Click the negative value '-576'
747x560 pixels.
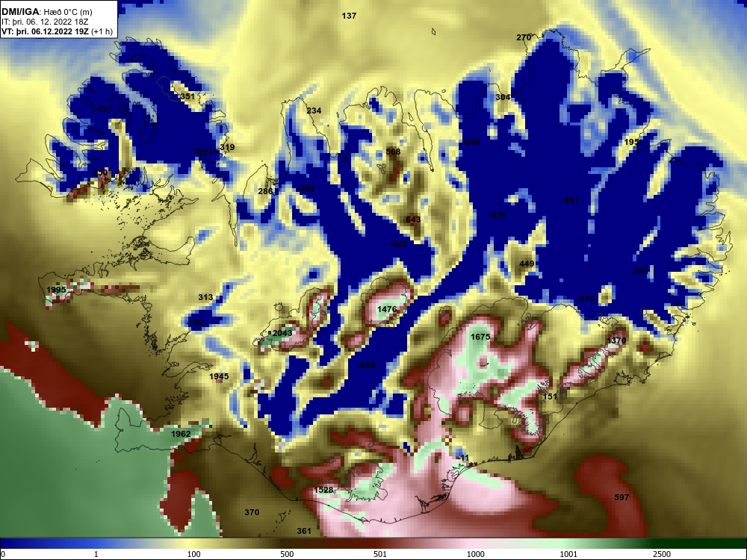[586, 299]
